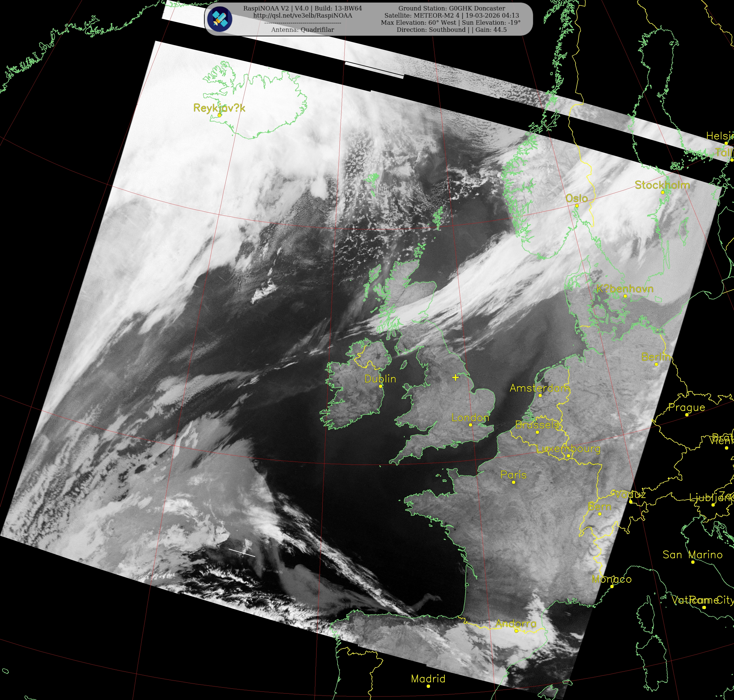Click the yellow ground station crosshair marker
734x700 pixels.
(455, 377)
